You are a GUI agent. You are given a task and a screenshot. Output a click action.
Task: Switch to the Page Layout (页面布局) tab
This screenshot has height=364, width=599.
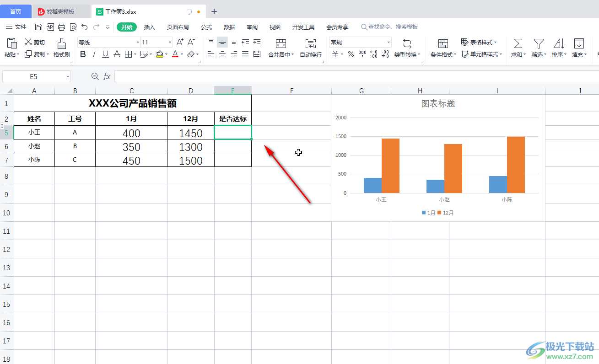(178, 27)
